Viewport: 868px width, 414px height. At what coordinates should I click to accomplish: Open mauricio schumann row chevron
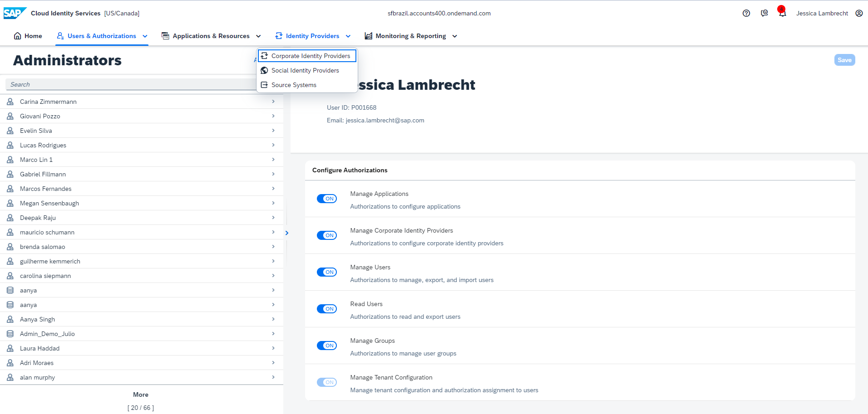point(273,232)
